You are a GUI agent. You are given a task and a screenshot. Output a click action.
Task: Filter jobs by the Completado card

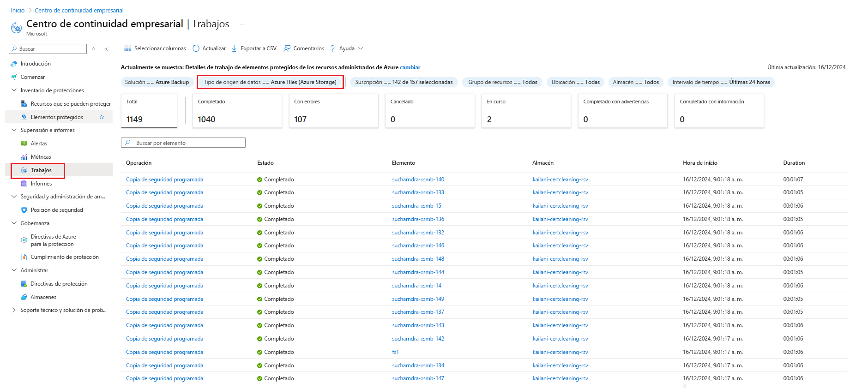[237, 111]
